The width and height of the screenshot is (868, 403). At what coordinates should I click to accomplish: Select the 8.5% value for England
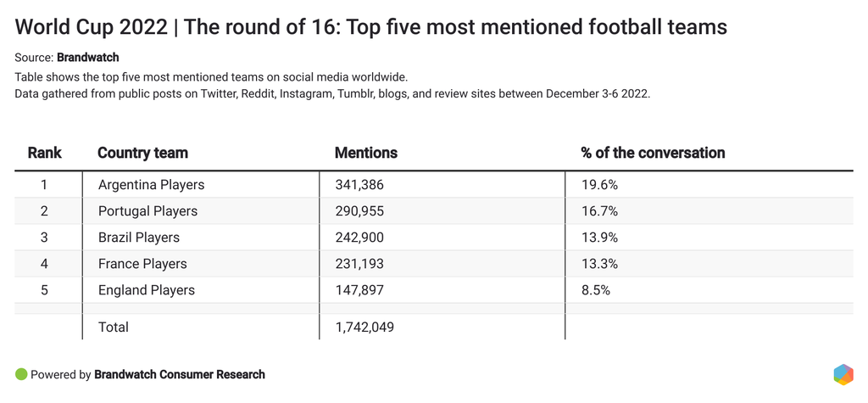[596, 290]
